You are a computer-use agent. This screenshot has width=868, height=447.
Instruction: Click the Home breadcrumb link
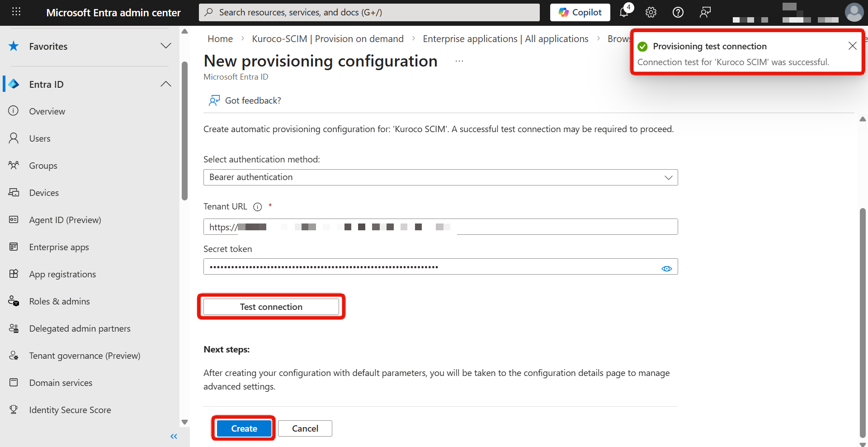point(220,39)
